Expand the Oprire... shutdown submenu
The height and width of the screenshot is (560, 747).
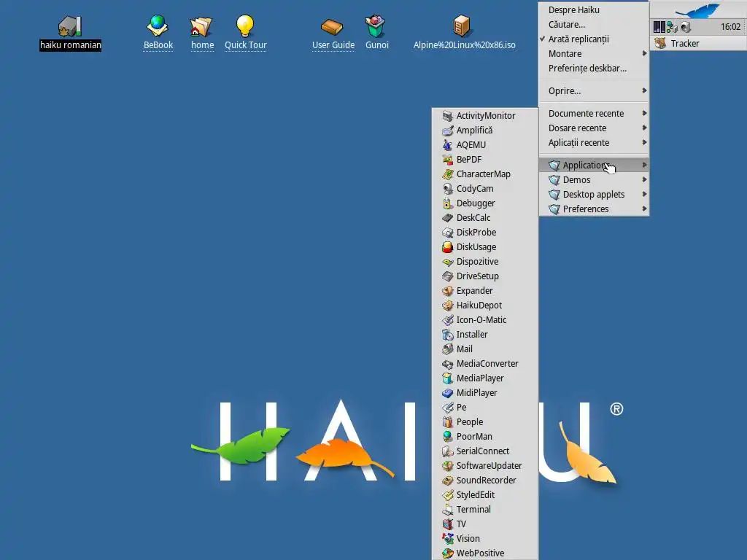pyautogui.click(x=594, y=91)
